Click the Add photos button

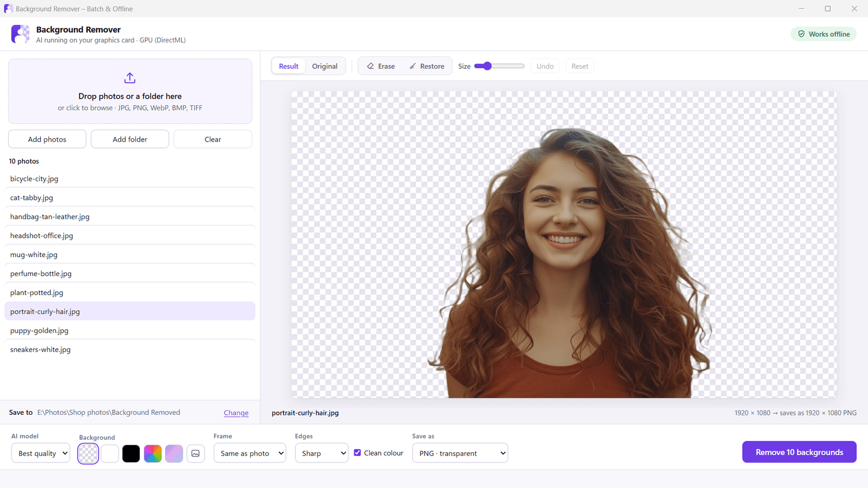point(47,139)
